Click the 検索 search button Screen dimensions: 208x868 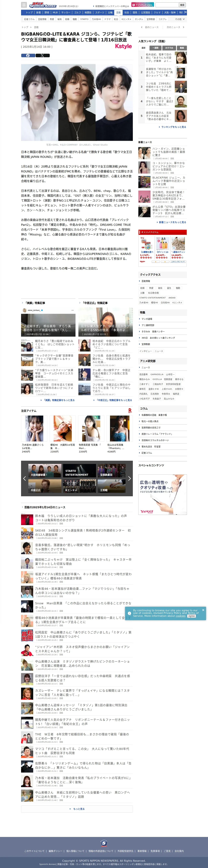click(182, 5)
